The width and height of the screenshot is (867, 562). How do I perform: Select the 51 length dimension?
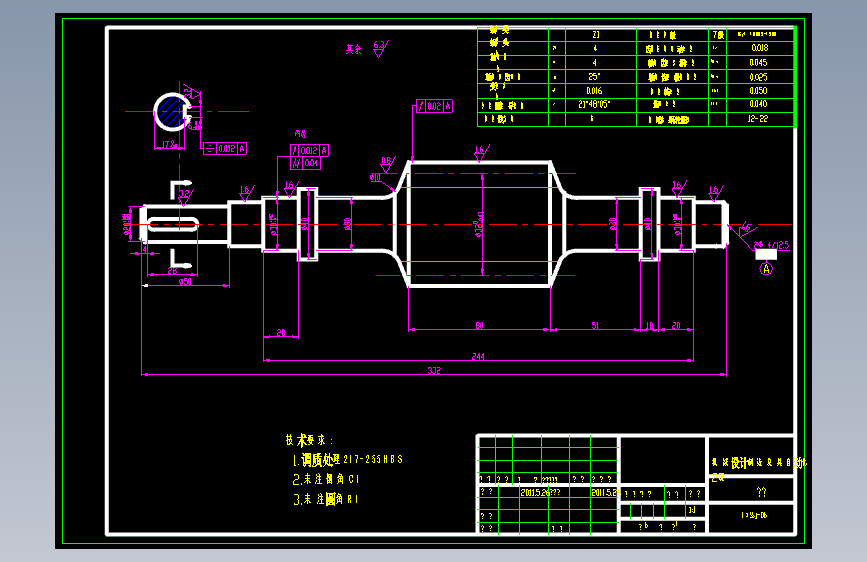[595, 325]
